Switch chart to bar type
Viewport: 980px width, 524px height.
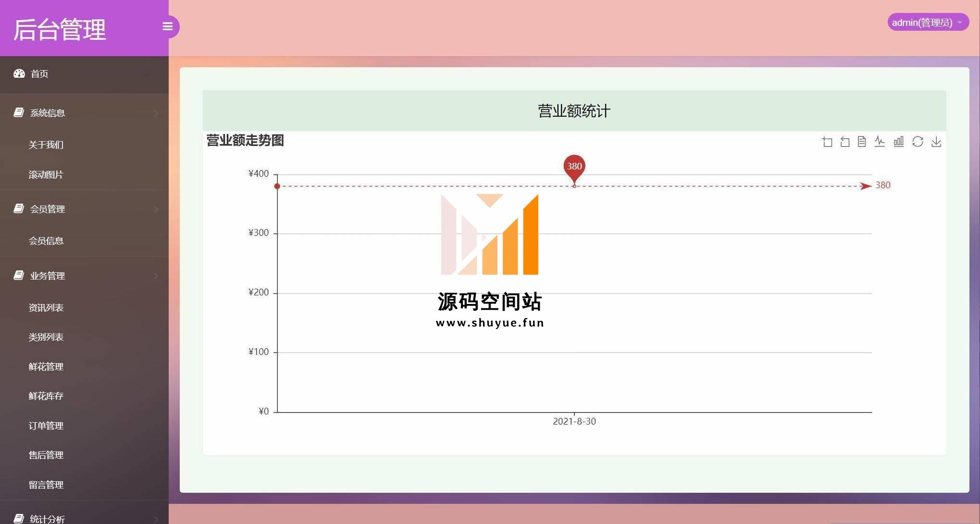click(898, 142)
